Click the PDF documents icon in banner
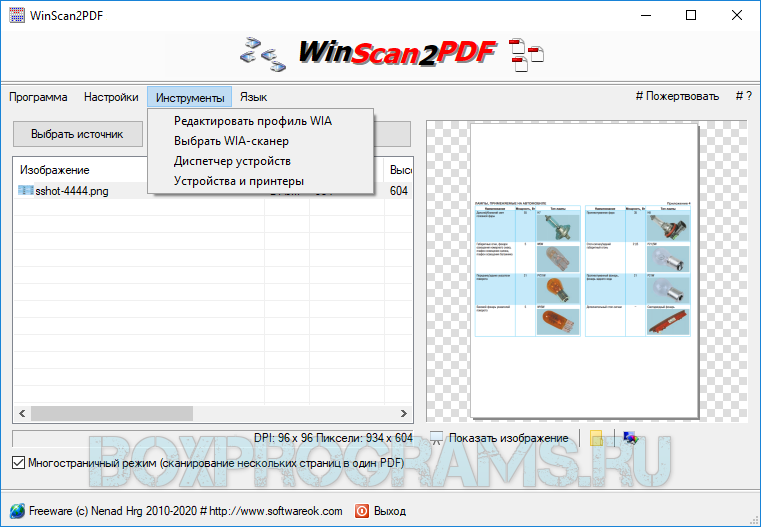Viewport: 761px width, 527px height. pyautogui.click(x=526, y=55)
